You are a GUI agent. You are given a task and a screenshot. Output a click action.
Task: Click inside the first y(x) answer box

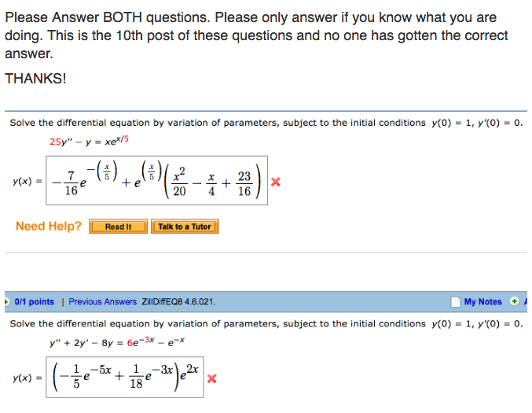(156, 180)
